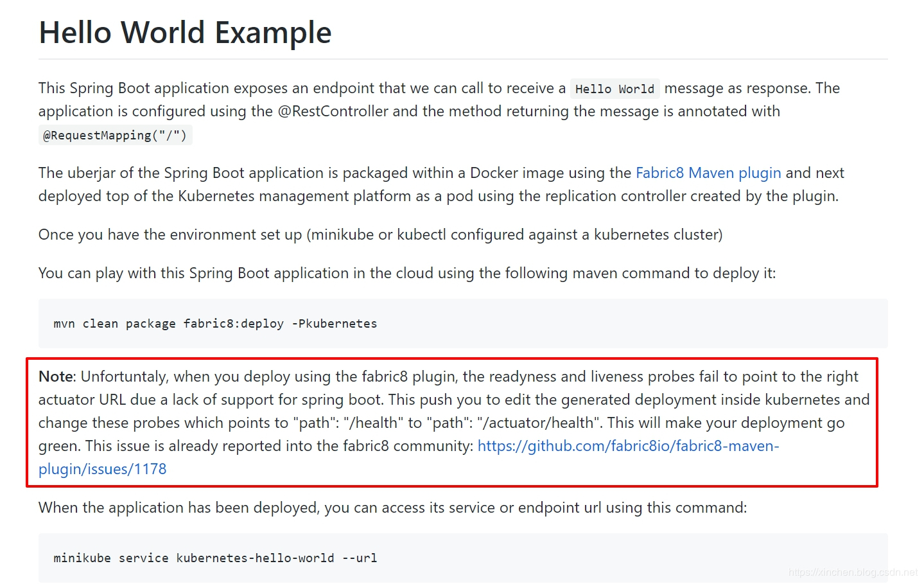Click the @RequestMapping("/") inline code

[115, 135]
